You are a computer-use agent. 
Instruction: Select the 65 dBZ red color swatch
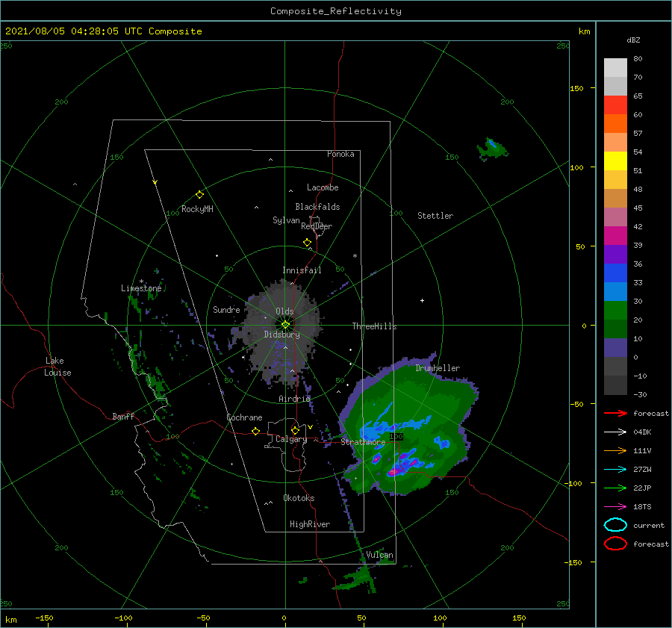coord(615,105)
